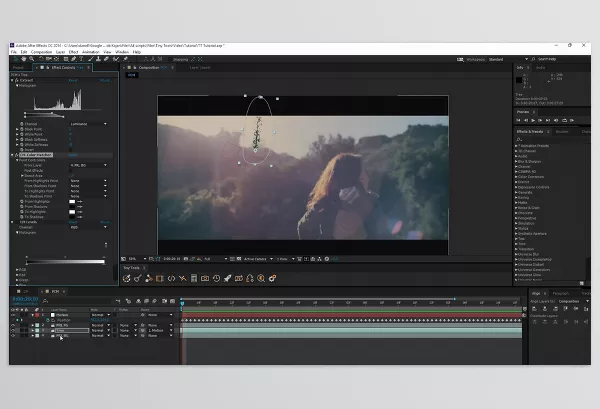Select the Hand tool
Image resolution: width=600 pixels, height=409 pixels.
pos(24,59)
